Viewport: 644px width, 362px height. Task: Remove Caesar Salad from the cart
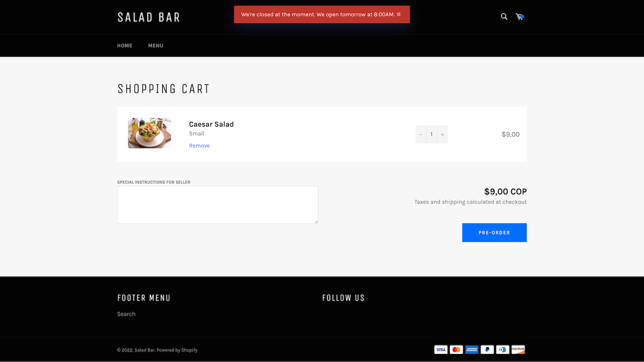(x=199, y=146)
